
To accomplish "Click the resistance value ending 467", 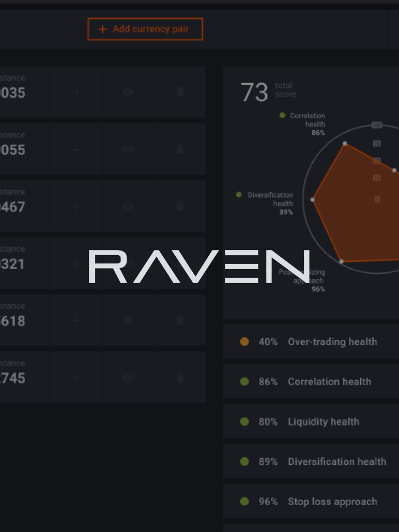I will (12, 207).
